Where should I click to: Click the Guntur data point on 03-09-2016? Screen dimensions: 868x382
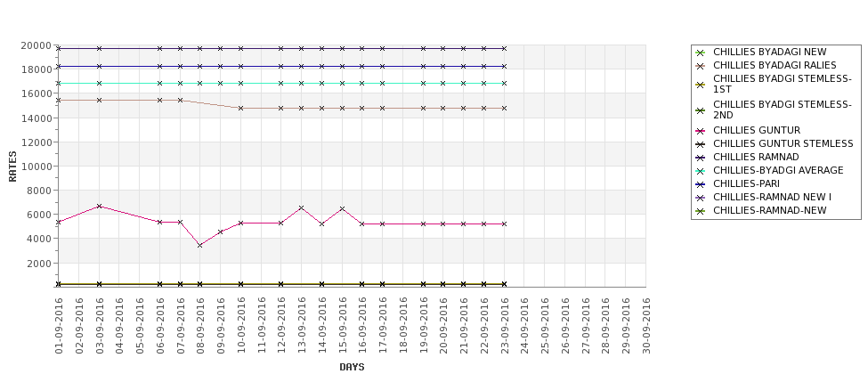[x=99, y=207]
